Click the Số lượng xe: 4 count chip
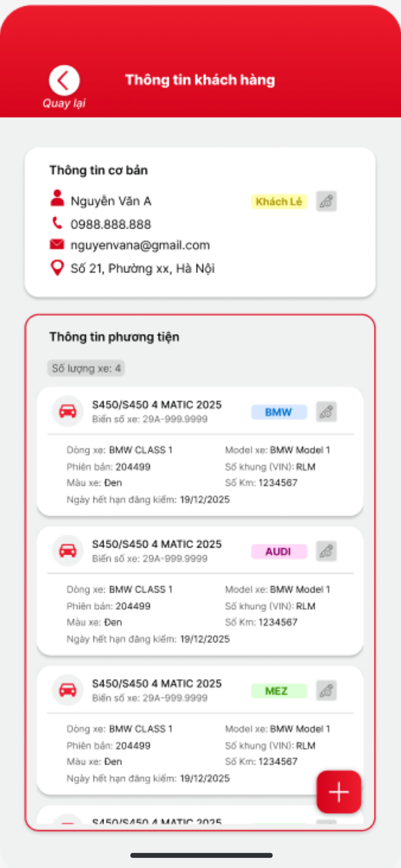Screen dimensions: 401x868 coord(86,368)
